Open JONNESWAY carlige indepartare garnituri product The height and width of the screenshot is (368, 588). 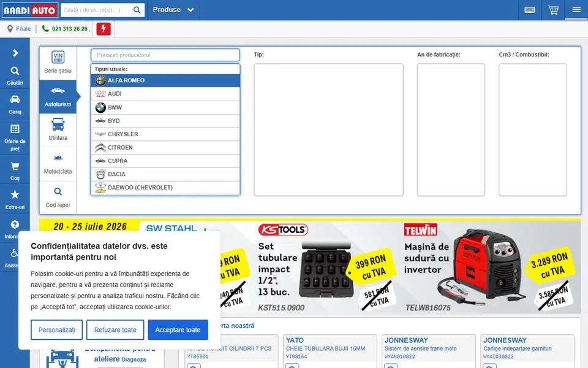[x=527, y=351]
